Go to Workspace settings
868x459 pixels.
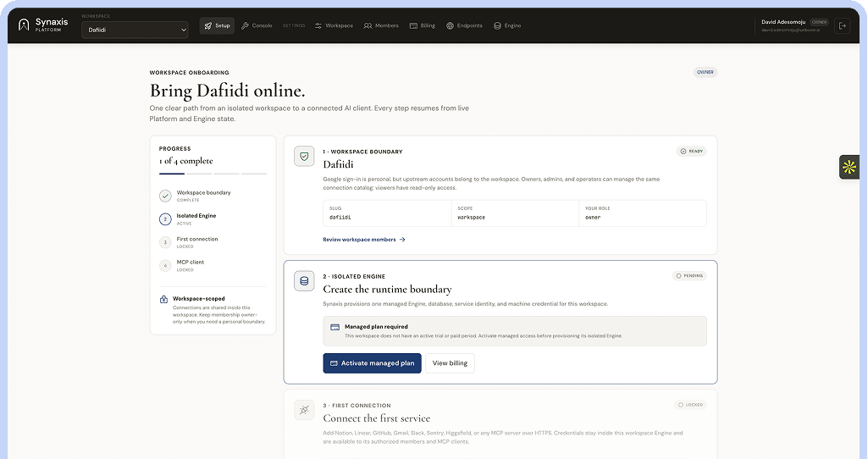334,25
